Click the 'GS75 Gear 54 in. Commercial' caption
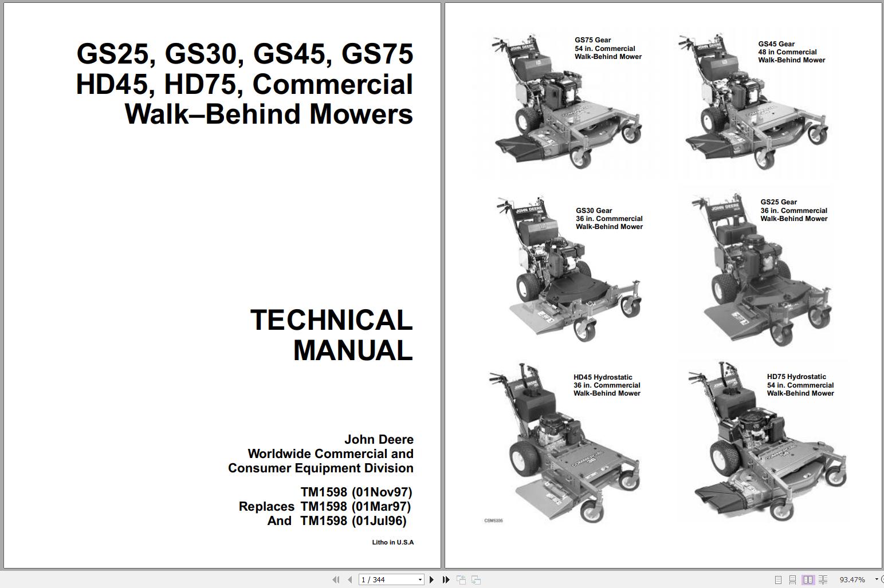Screen dimensions: 884x588 tap(608, 49)
